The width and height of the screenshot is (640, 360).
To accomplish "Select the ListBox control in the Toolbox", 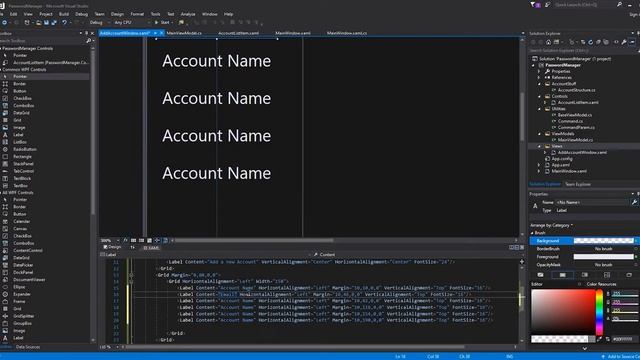I will coord(20,142).
